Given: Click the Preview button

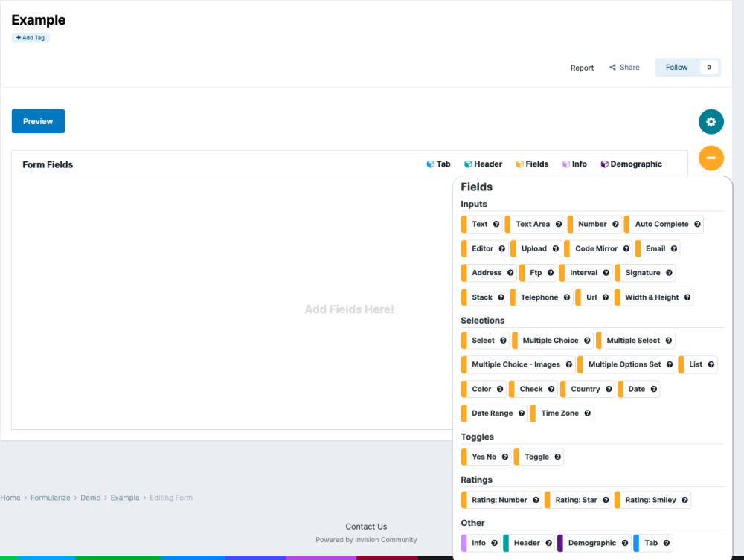Looking at the screenshot, I should pyautogui.click(x=38, y=120).
